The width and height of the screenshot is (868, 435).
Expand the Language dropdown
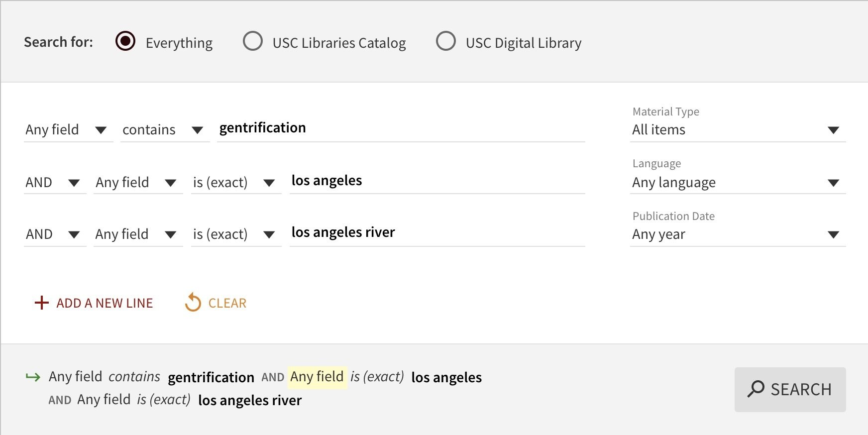pyautogui.click(x=737, y=183)
